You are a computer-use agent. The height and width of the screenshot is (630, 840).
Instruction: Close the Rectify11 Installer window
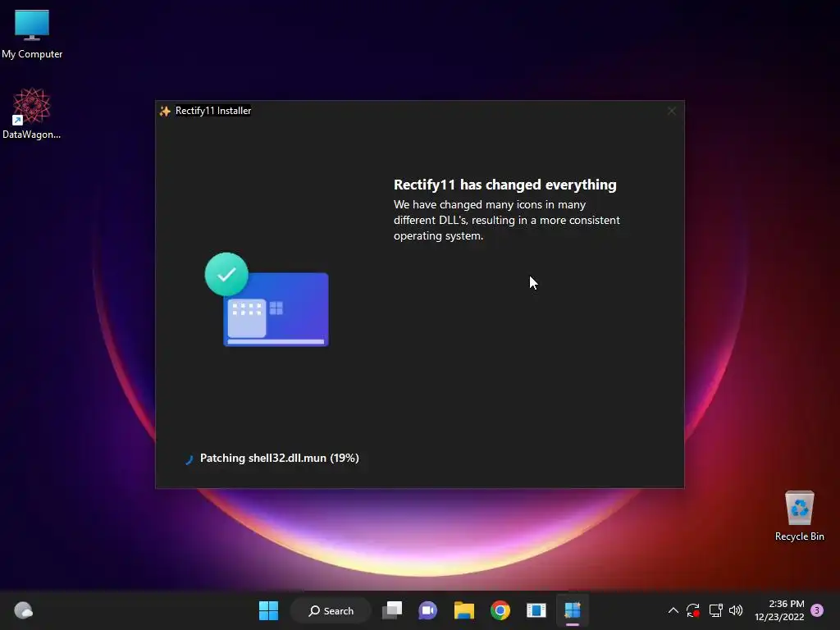[x=672, y=111]
